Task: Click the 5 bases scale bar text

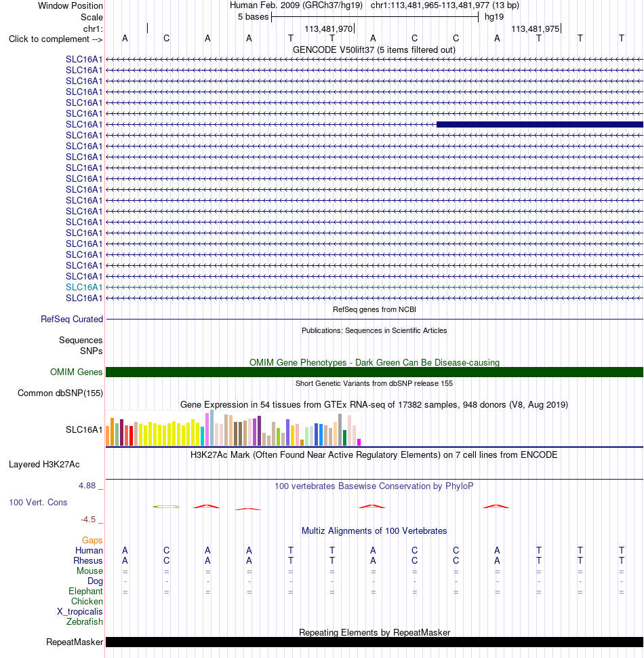Action: (x=254, y=17)
